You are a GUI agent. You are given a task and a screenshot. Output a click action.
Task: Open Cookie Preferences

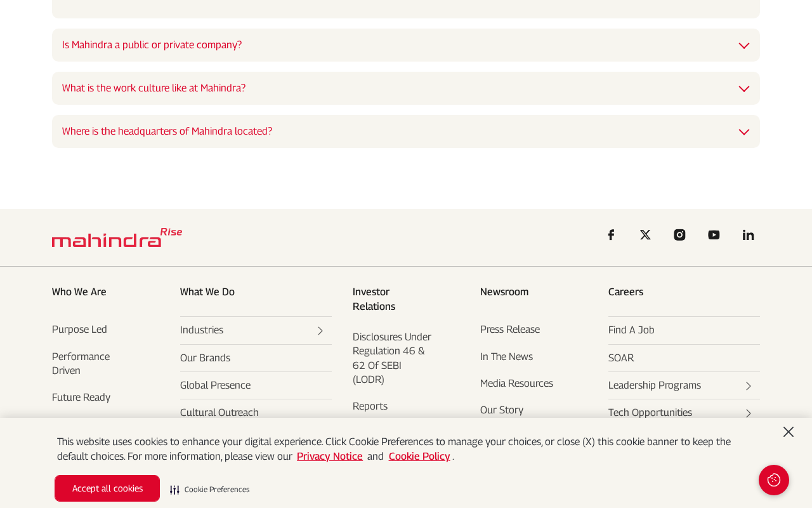[217, 490]
